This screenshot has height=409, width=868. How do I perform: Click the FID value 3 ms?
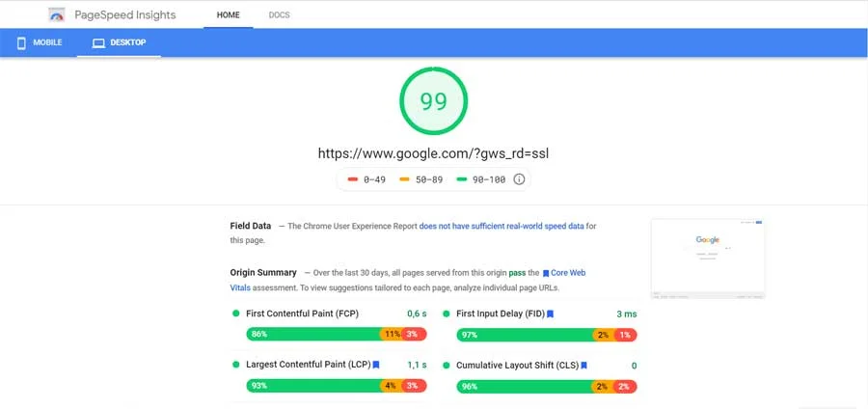627,314
